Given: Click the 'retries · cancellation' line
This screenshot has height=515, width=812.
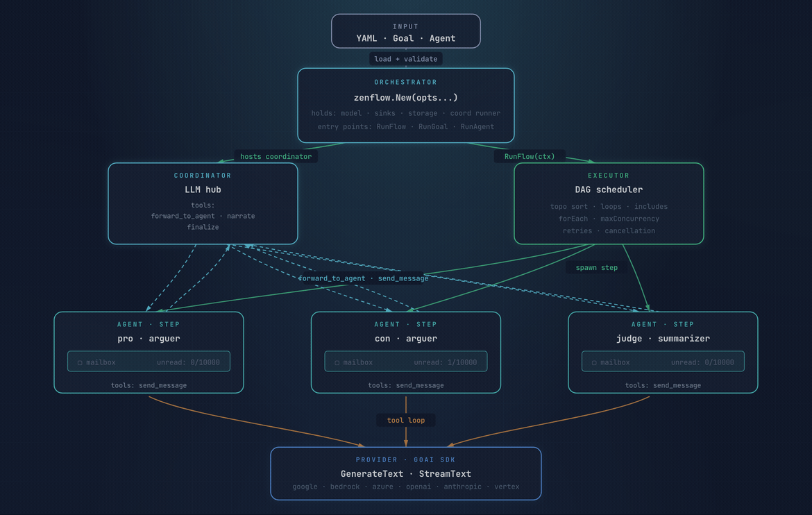Looking at the screenshot, I should pyautogui.click(x=609, y=231).
